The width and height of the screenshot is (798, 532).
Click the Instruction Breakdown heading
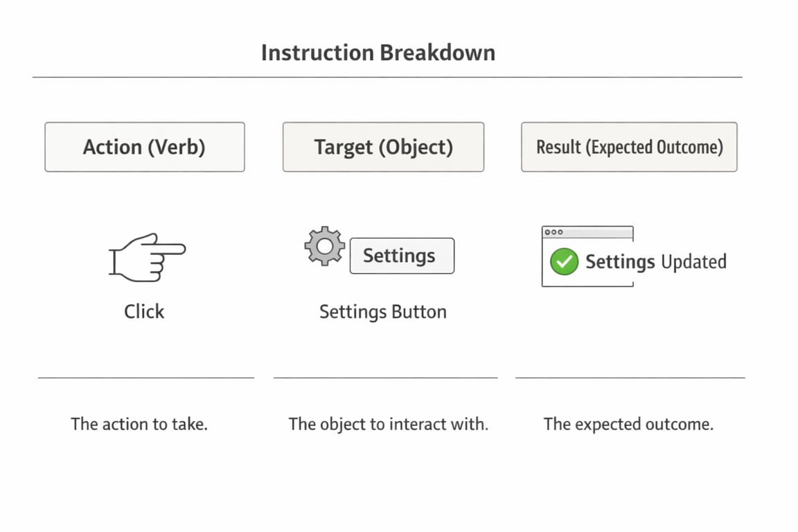(378, 53)
